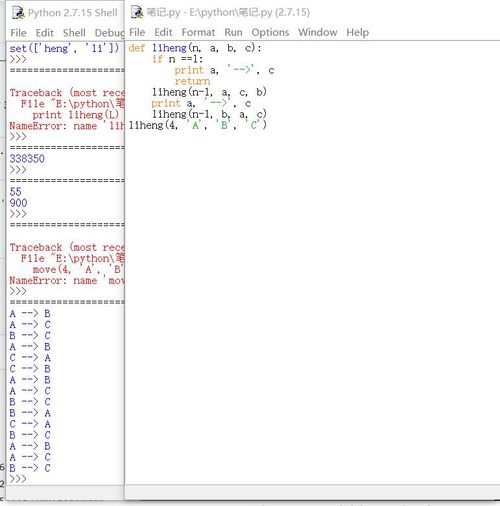Screen dimensions: 500x506
Task: Open the Help menu in editor
Action: [x=358, y=32]
